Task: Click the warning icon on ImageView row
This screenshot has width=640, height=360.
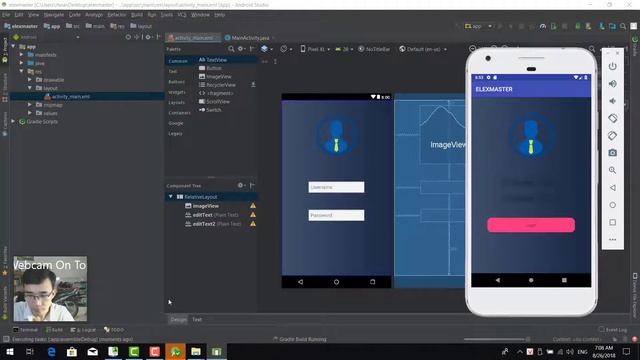Action: 253,206
